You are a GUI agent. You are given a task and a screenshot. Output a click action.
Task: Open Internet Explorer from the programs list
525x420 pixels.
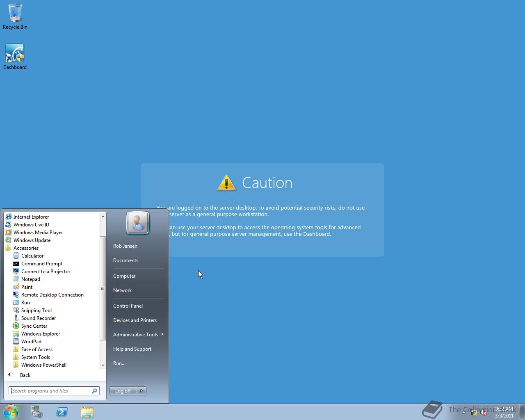tap(27, 217)
